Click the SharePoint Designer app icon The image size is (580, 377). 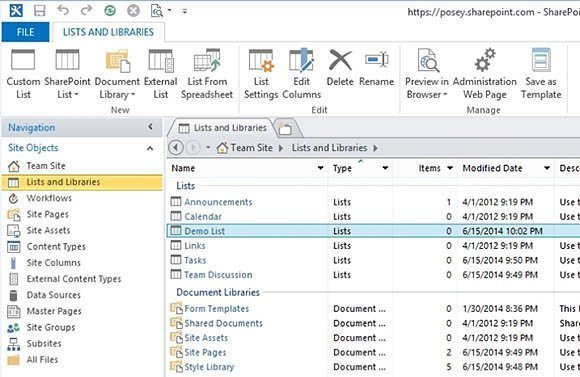16,10
